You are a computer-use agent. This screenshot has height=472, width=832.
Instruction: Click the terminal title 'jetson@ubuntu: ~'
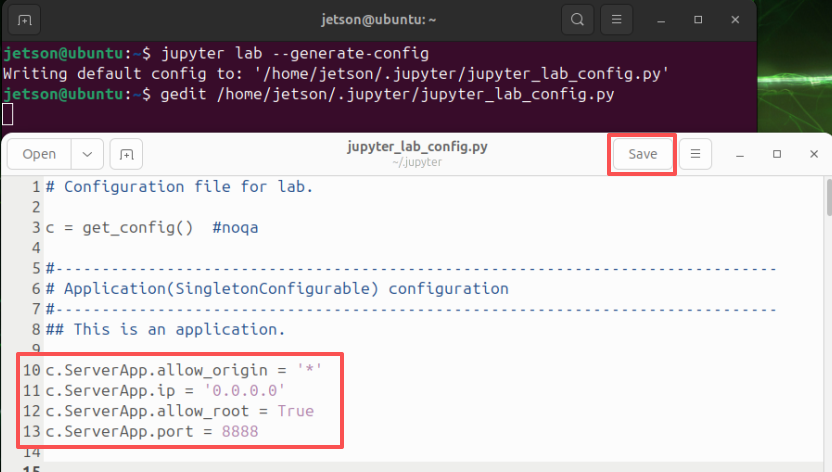pos(378,20)
